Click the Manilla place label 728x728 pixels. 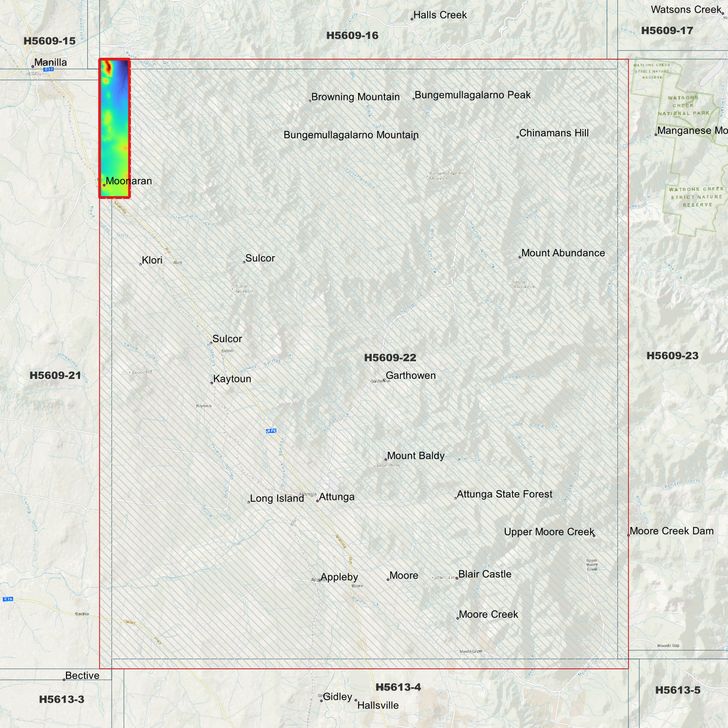(x=50, y=62)
